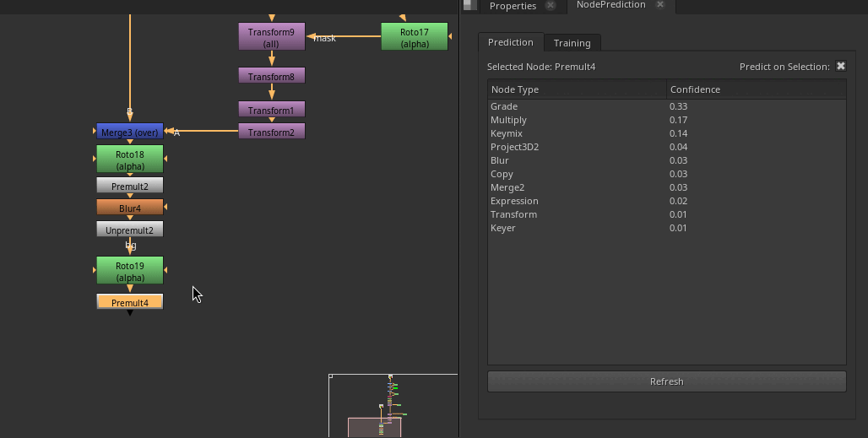Select the Merge2 prediction row

[666, 187]
